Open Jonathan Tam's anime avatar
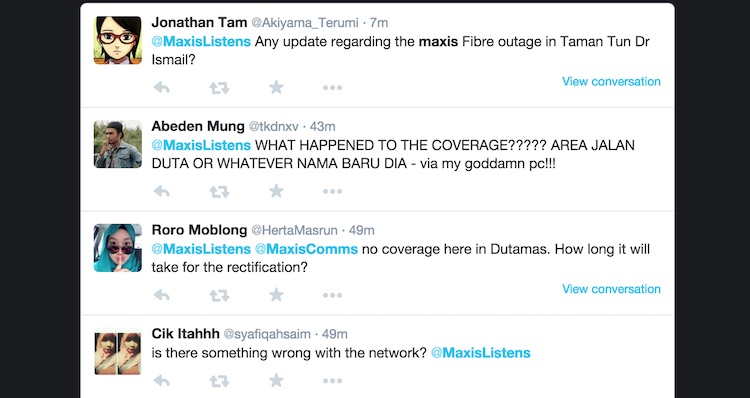 (x=118, y=40)
